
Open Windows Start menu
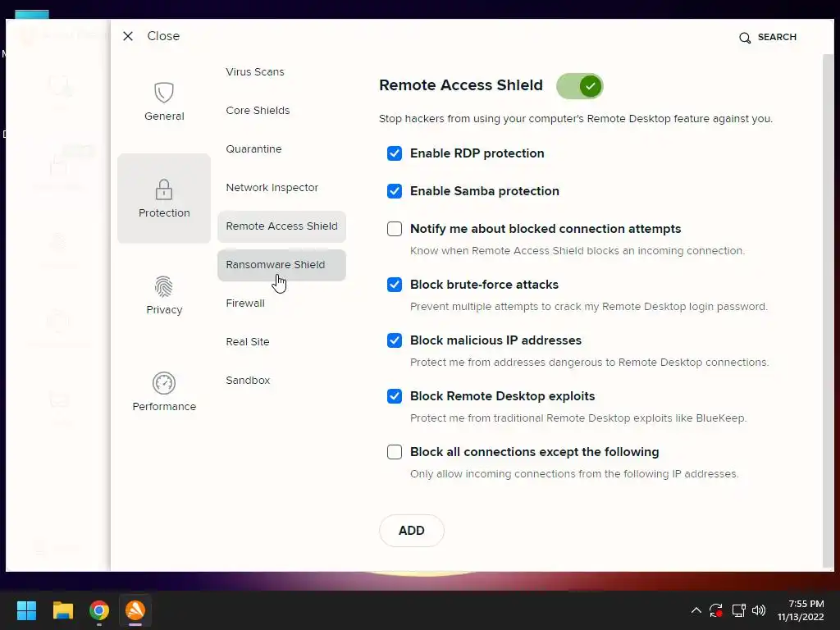[26, 610]
